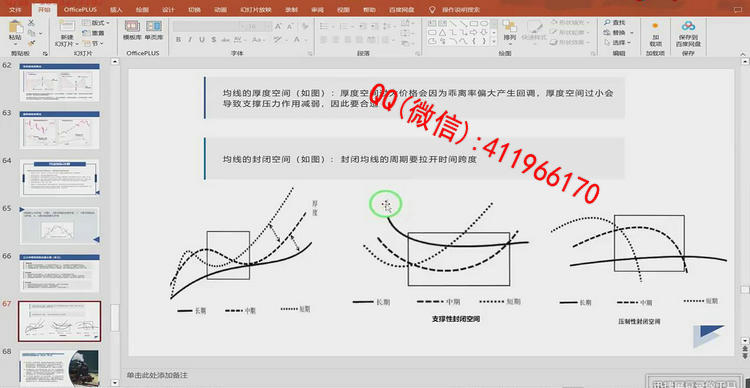
Task: Click the Reset (重置) slide button
Action: [94, 33]
